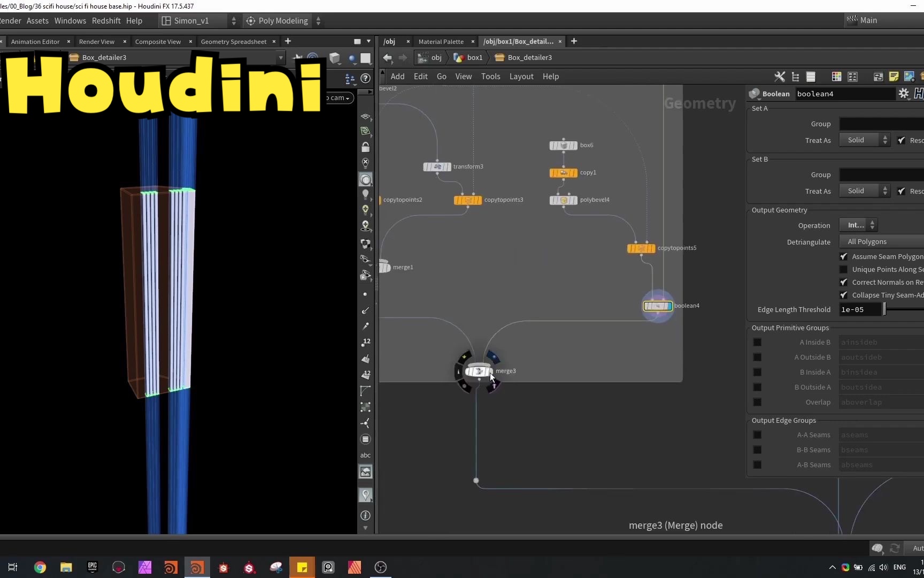Toggle Correct Normals checkbox
Screen dimensions: 924x578
844,283
